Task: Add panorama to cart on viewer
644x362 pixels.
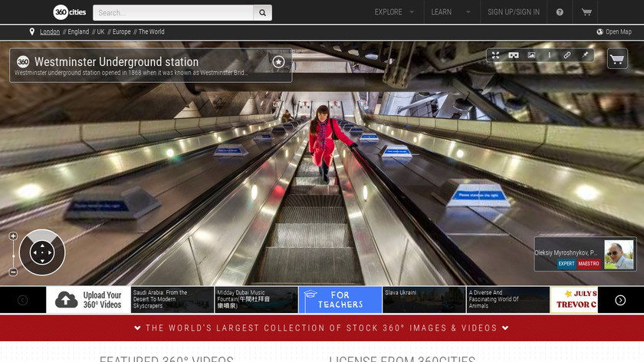Action: 617,58
